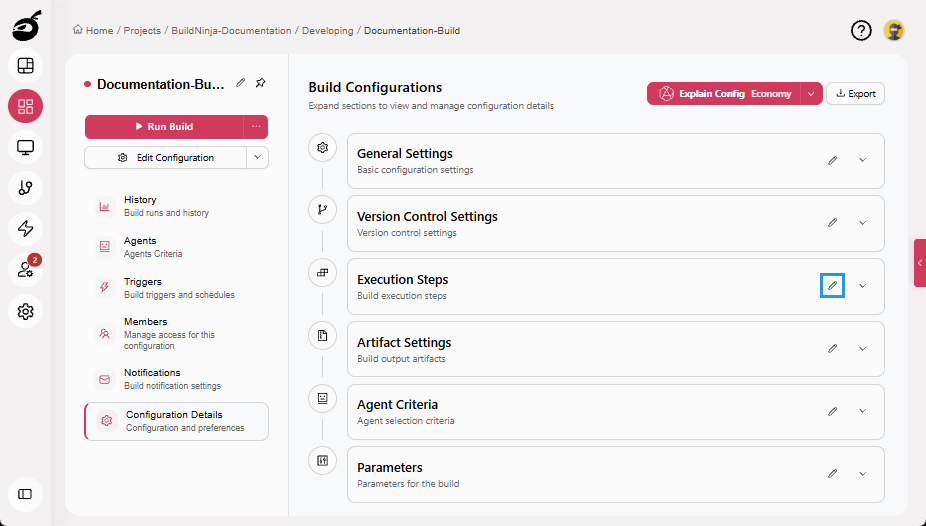Open the version control branch icon in sidebar
Image resolution: width=926 pixels, height=526 pixels.
[25, 188]
